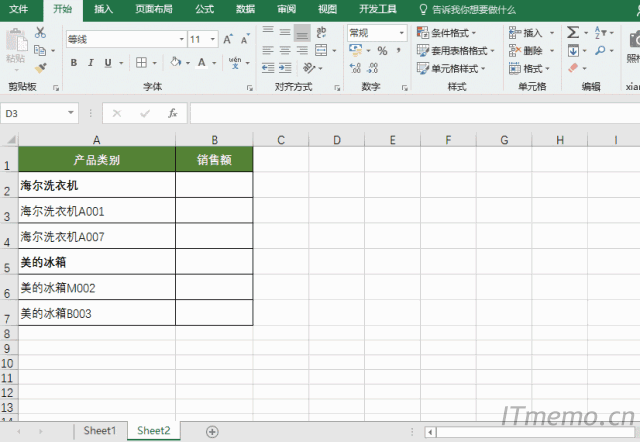Screen dimensions: 640x442
Task: Click the percent style icon
Action: click(x=382, y=51)
